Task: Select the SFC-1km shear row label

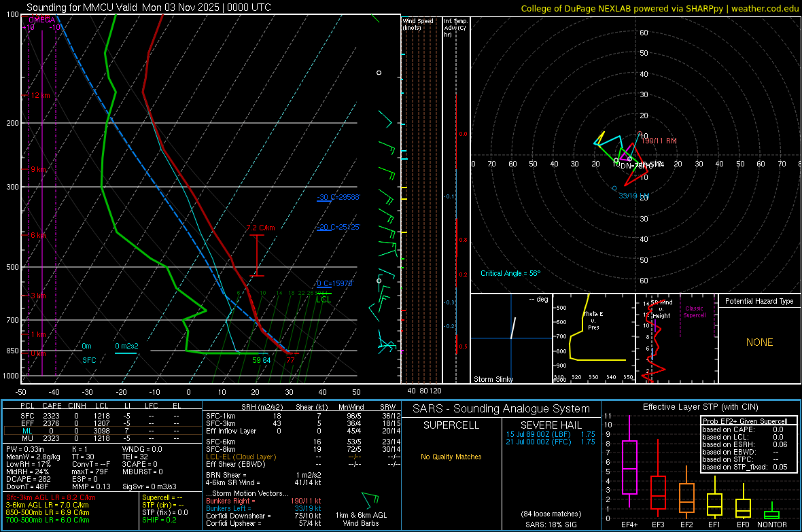Action: click(x=220, y=416)
